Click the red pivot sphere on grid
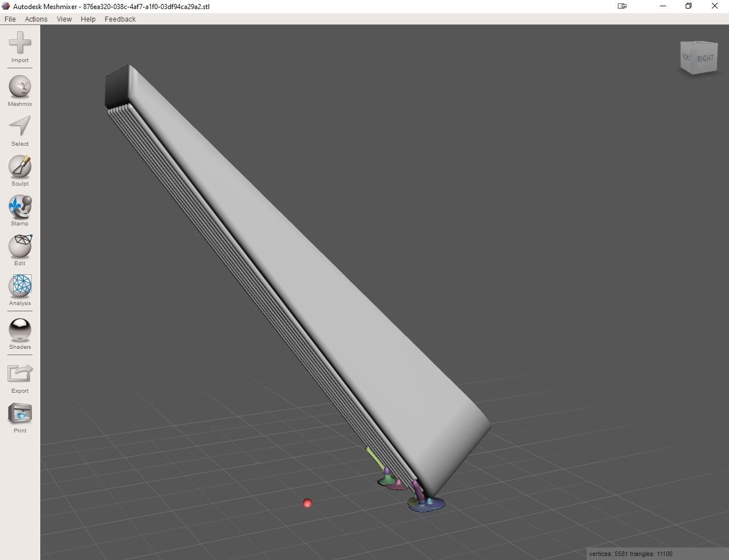The image size is (729, 560). [x=308, y=503]
